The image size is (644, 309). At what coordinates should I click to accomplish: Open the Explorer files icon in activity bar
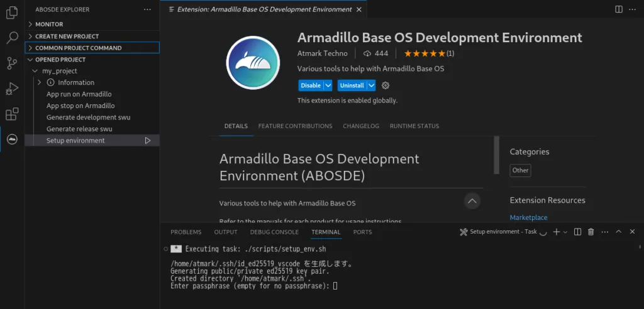tap(12, 13)
